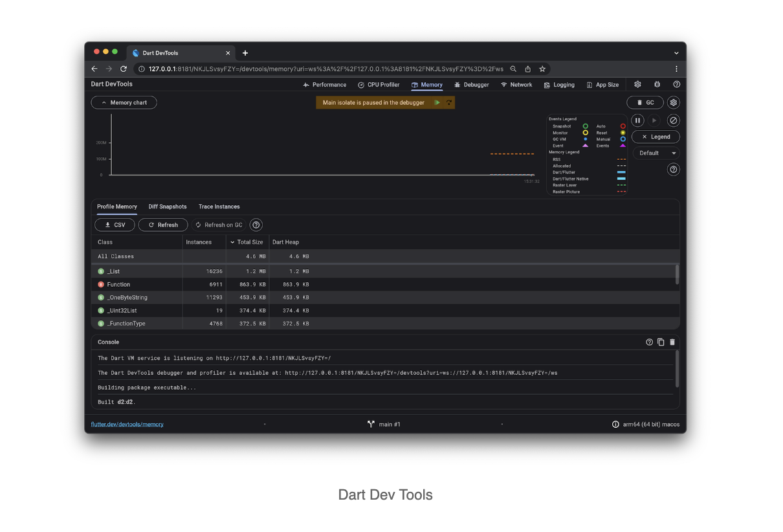Pause the memory chart recording
Viewport: 783px width, 532px height.
click(x=637, y=120)
